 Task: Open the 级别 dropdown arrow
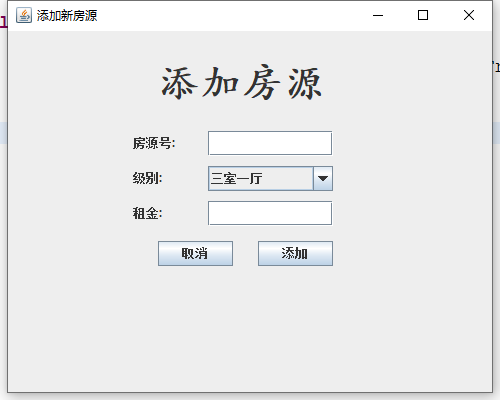(323, 179)
